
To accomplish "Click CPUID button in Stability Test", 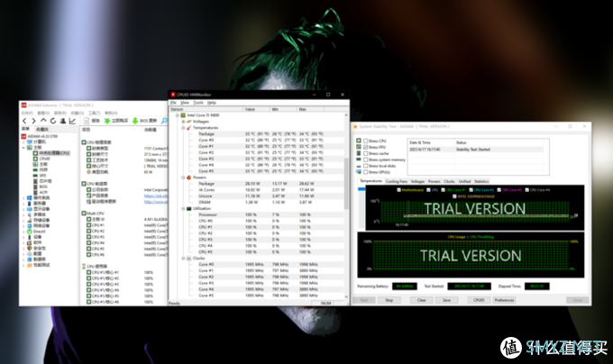I will [479, 300].
